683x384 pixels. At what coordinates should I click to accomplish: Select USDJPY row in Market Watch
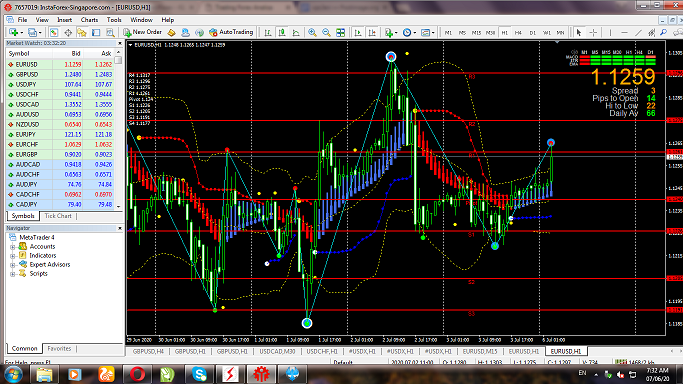pyautogui.click(x=61, y=84)
